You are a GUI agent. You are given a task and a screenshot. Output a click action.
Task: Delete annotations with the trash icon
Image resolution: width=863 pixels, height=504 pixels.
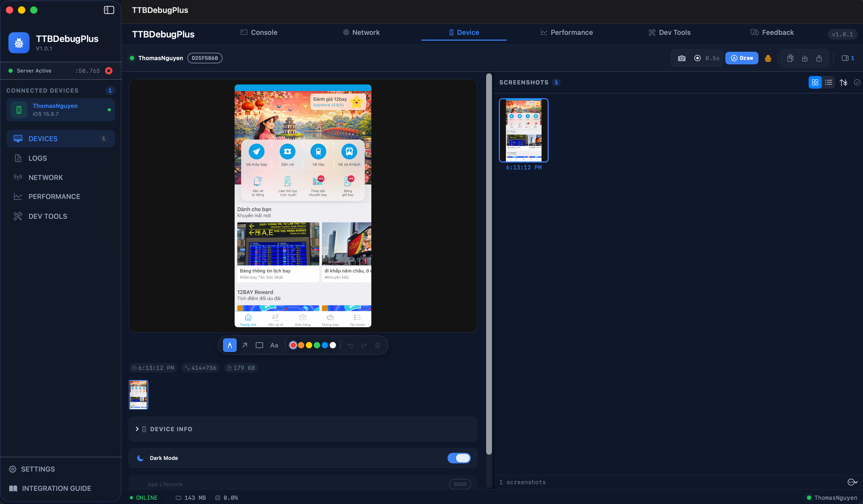click(378, 345)
